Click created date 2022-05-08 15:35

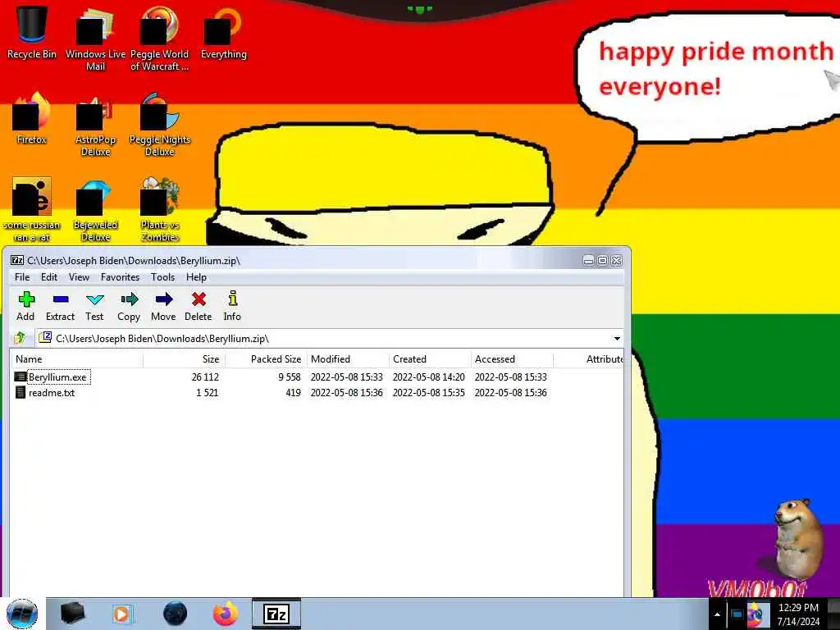click(x=428, y=393)
